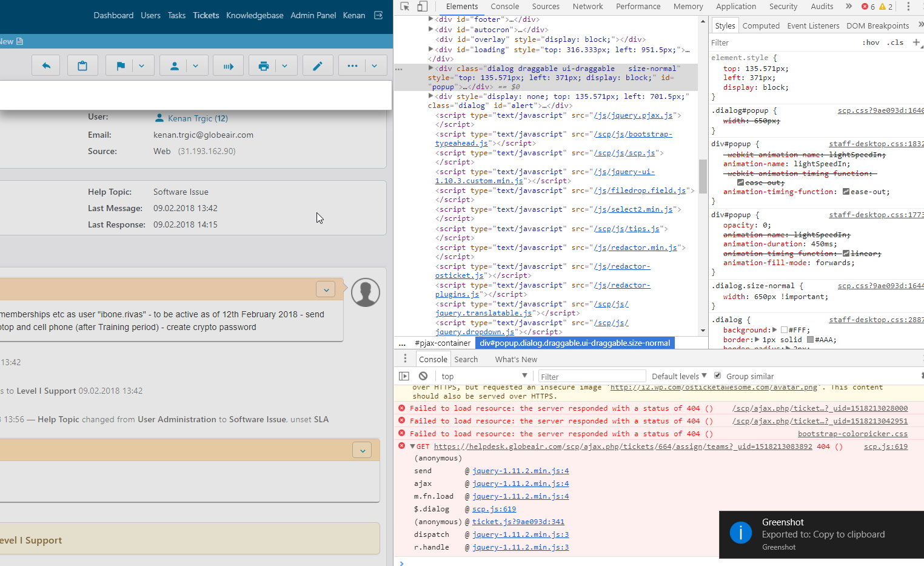Uncheck the Group similar checkbox

(x=718, y=376)
